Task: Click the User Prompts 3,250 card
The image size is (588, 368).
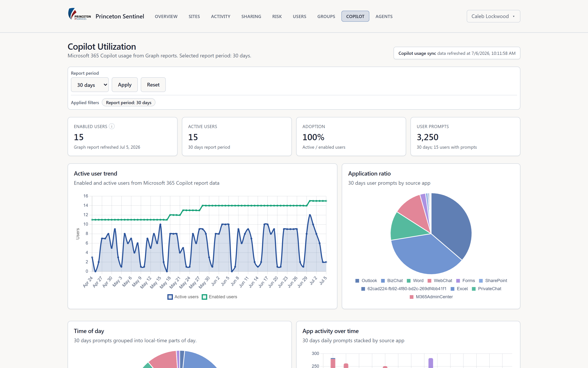Action: click(465, 137)
